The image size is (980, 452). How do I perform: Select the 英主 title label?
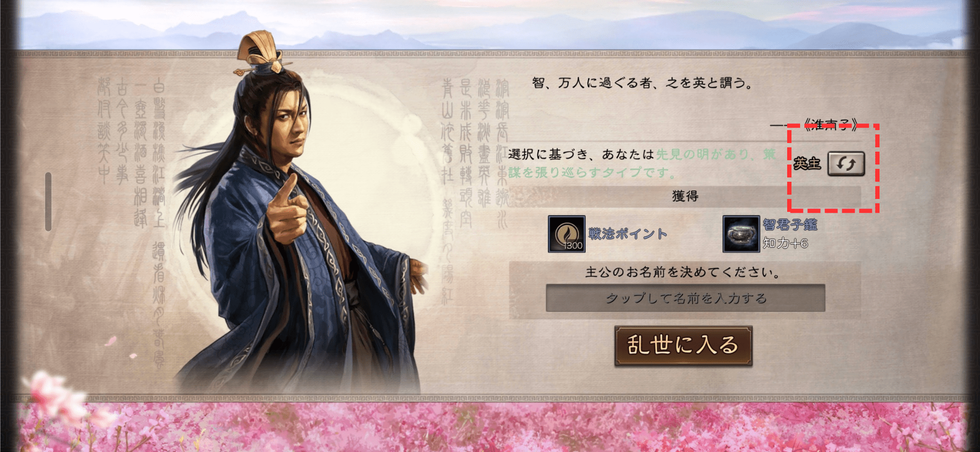point(807,164)
